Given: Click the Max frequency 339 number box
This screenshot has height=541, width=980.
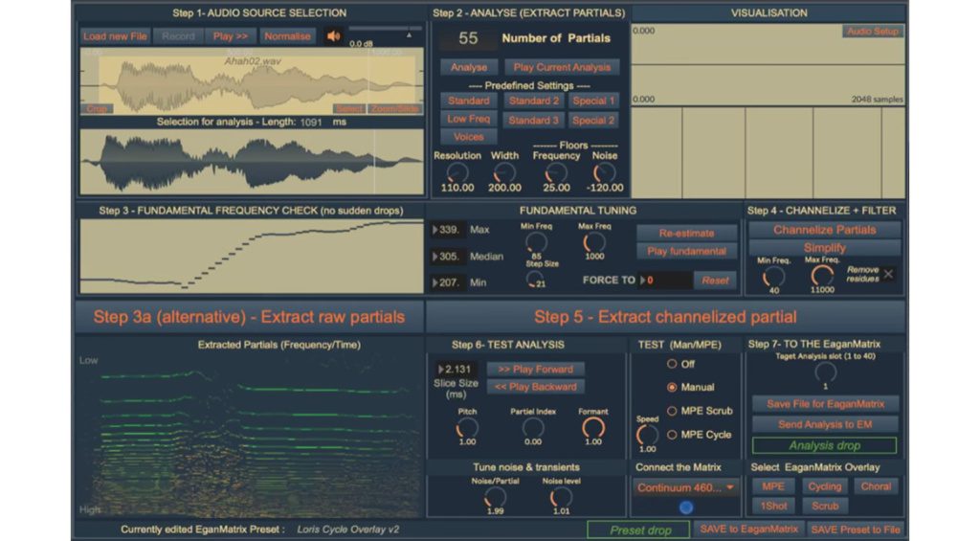Looking at the screenshot, I should tap(448, 230).
